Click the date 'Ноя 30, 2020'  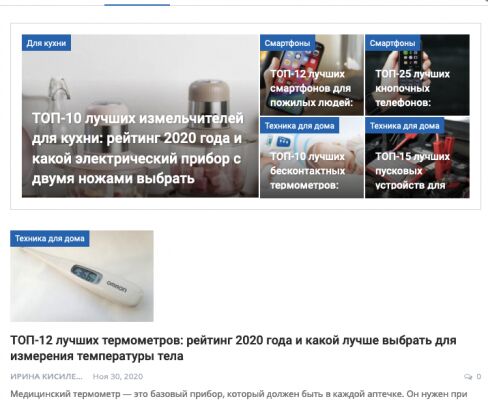118,376
